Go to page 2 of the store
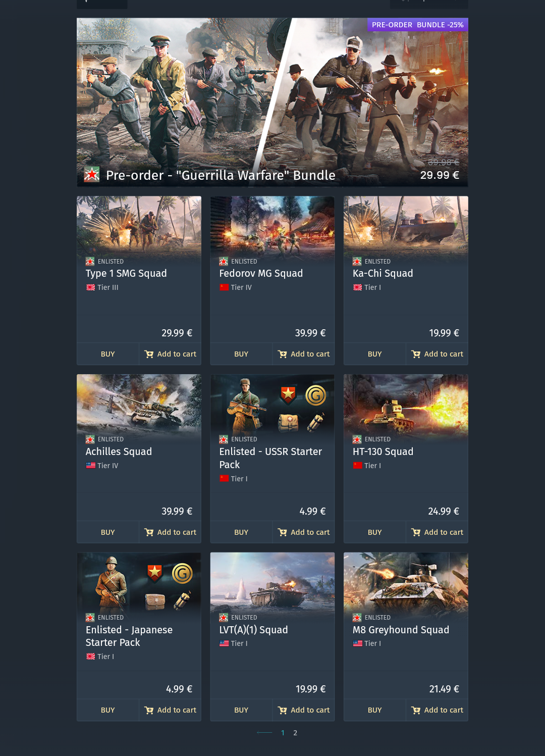 (295, 733)
